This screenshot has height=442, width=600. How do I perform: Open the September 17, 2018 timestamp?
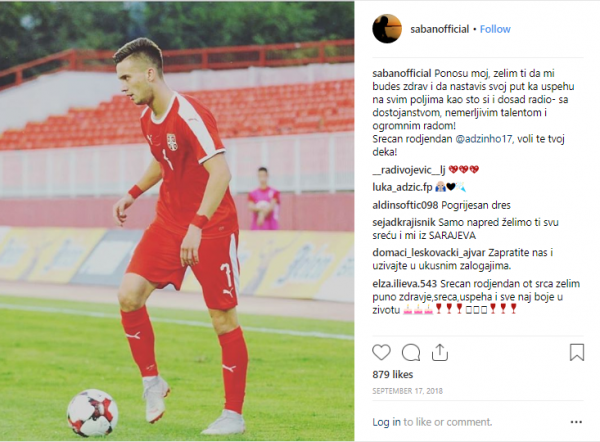[x=407, y=391]
